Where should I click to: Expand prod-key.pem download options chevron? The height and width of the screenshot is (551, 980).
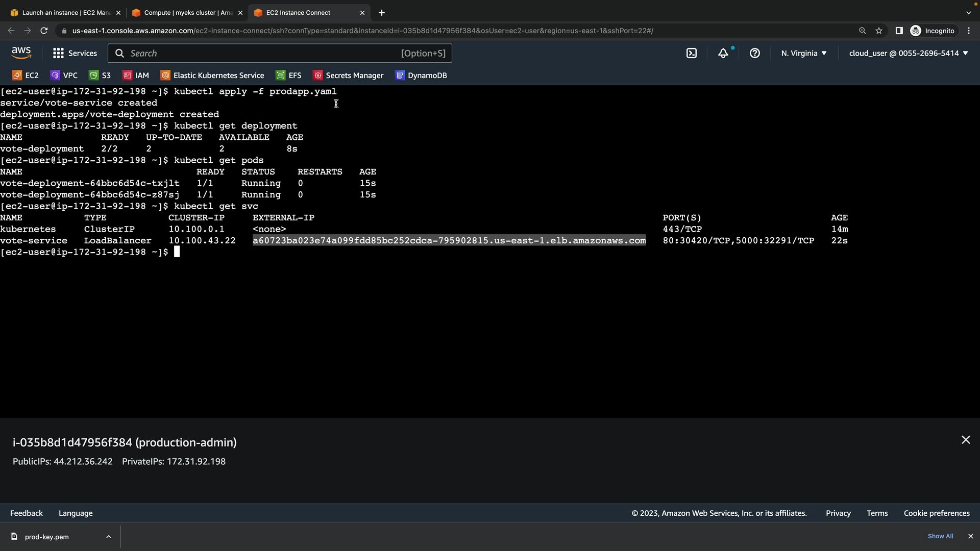pos(109,537)
